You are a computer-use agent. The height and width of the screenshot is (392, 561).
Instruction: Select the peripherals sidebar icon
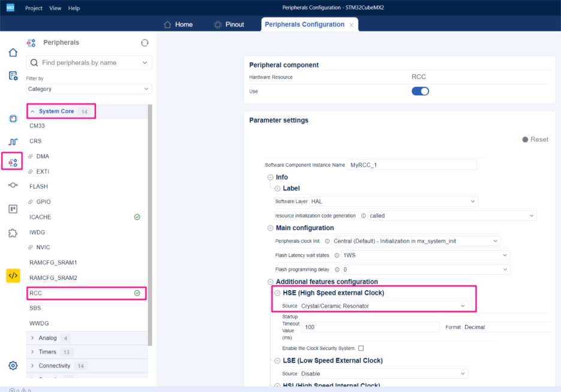click(13, 162)
